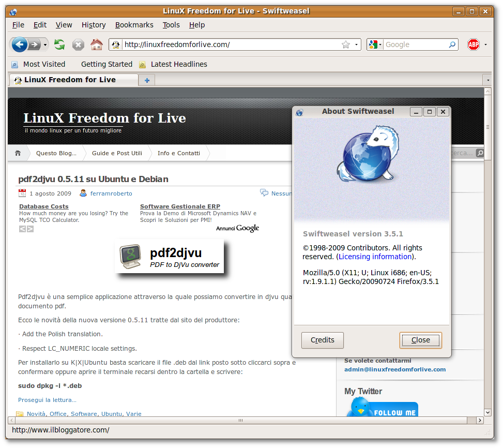Open a new tab with plus icon
Image resolution: width=503 pixels, height=448 pixels.
(147, 80)
